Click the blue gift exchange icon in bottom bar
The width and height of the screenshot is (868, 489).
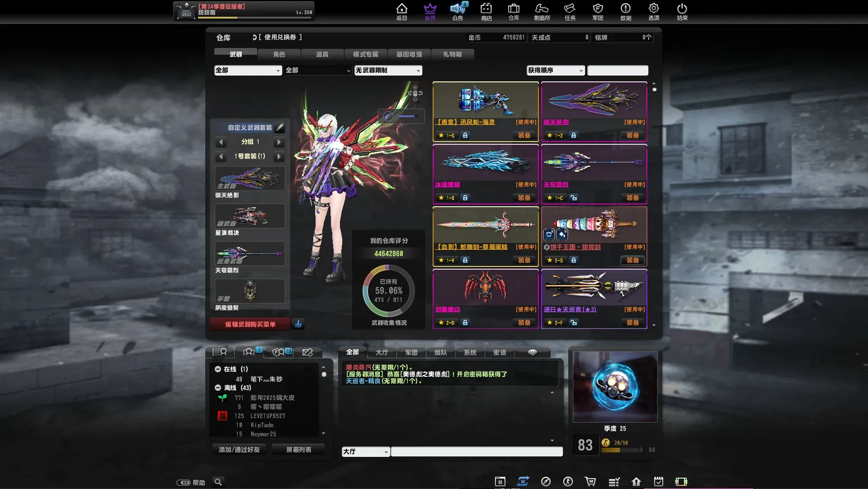(x=523, y=481)
